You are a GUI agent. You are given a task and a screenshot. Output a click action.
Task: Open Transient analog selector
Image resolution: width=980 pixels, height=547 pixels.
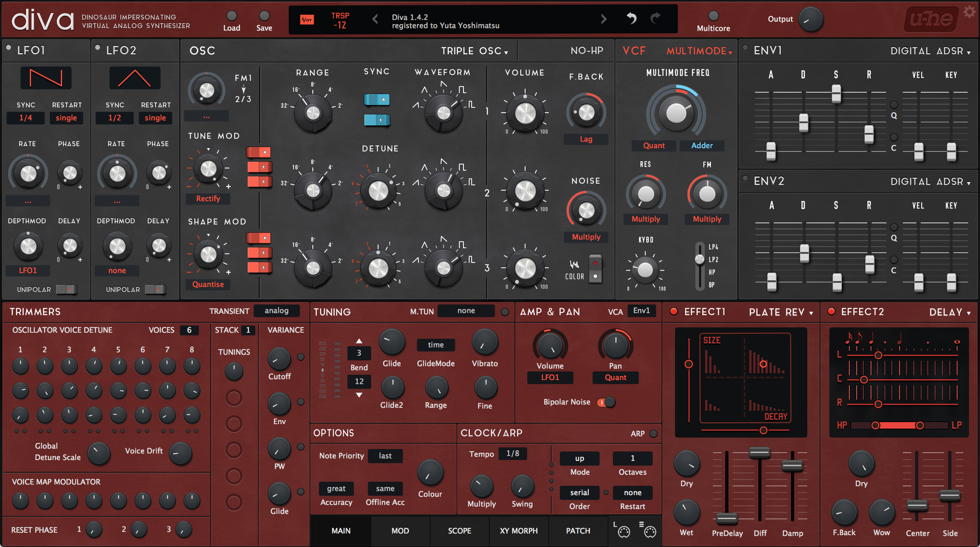[276, 311]
